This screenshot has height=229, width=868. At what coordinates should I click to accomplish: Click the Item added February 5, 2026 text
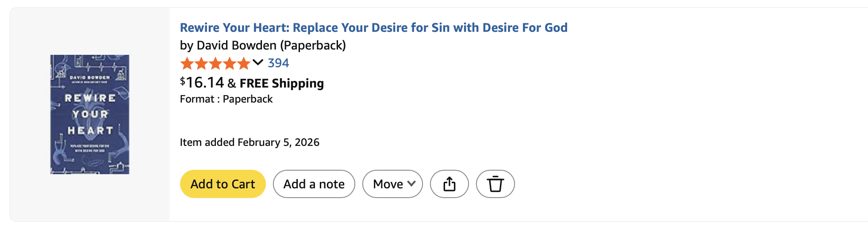(x=250, y=142)
